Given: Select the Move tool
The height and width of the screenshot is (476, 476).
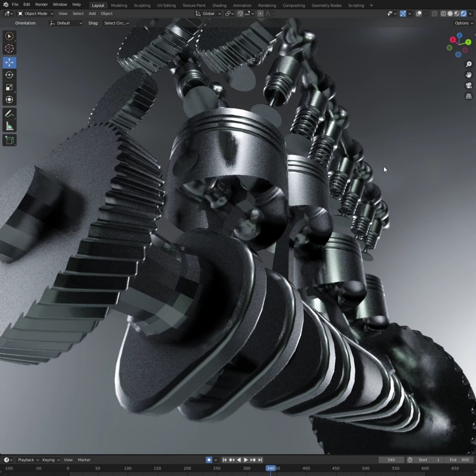Looking at the screenshot, I should click(10, 63).
